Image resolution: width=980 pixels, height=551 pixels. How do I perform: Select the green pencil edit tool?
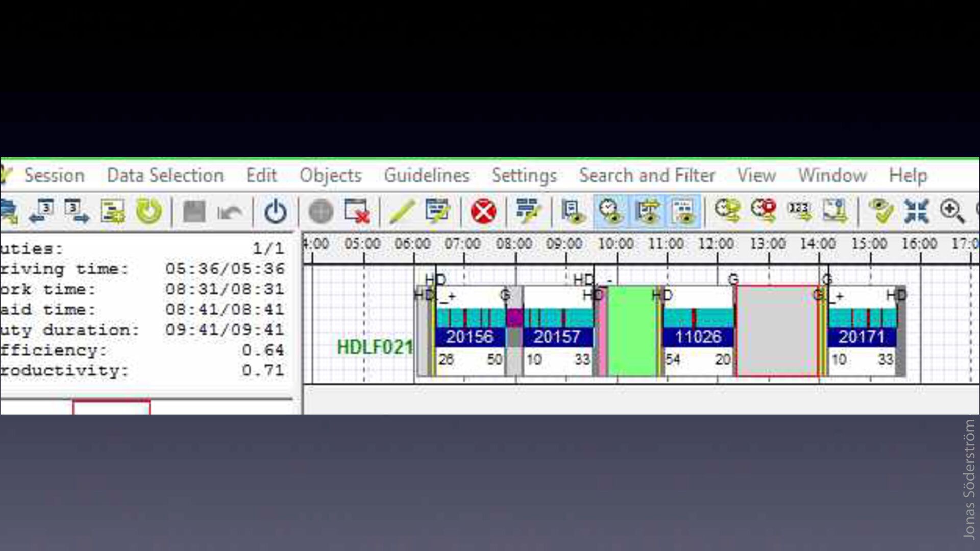402,211
